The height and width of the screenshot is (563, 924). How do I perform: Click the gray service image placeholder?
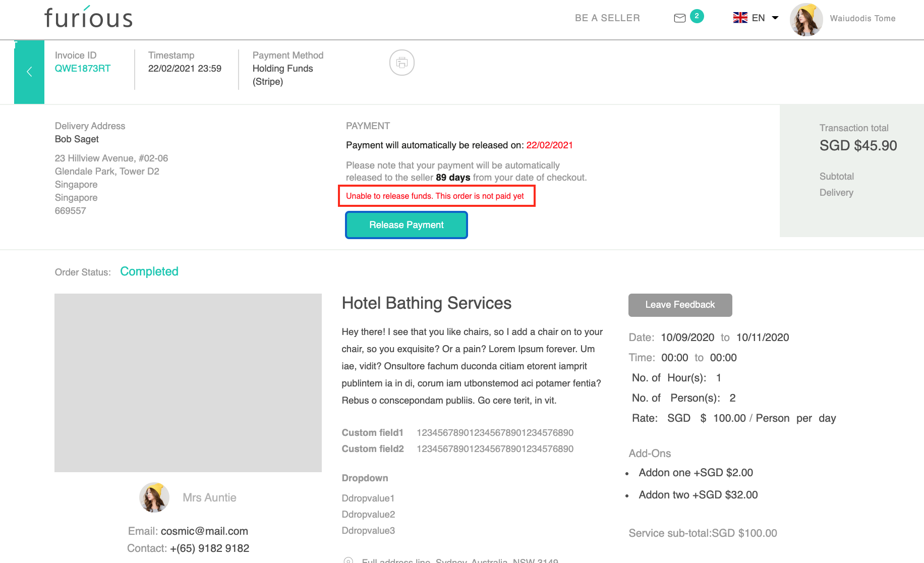(188, 383)
